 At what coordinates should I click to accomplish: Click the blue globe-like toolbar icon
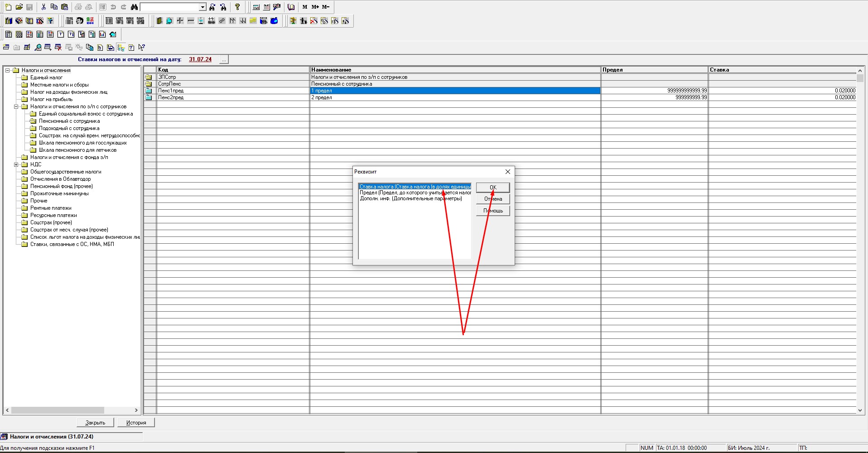pyautogui.click(x=274, y=20)
